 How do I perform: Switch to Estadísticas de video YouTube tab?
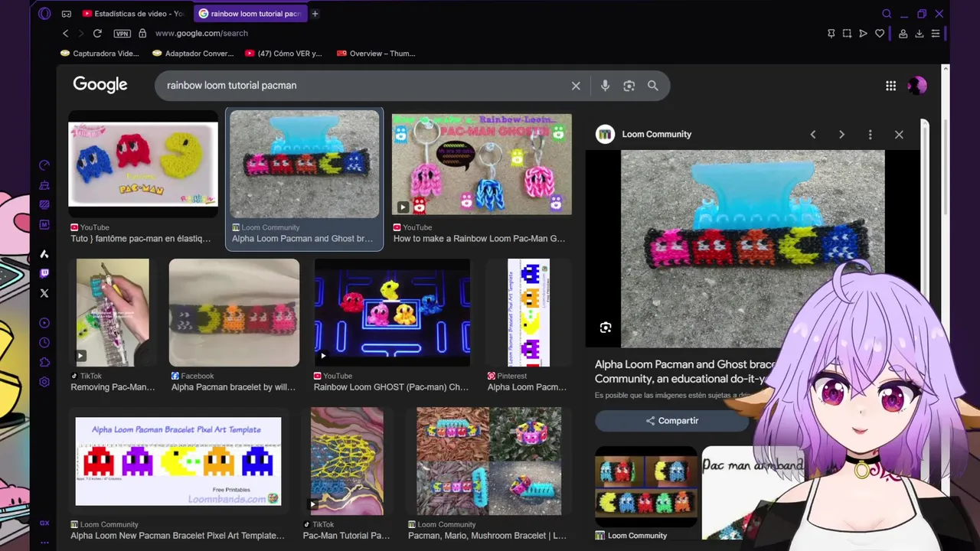133,14
